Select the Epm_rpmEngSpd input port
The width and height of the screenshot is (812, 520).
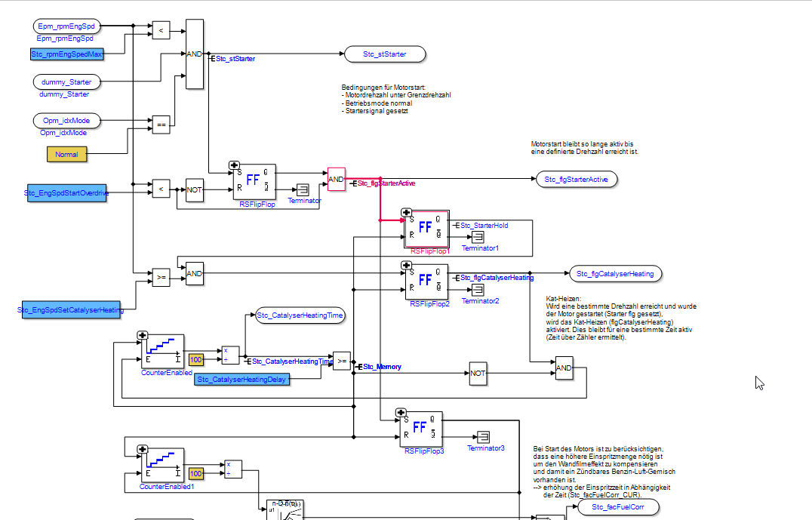(x=66, y=27)
